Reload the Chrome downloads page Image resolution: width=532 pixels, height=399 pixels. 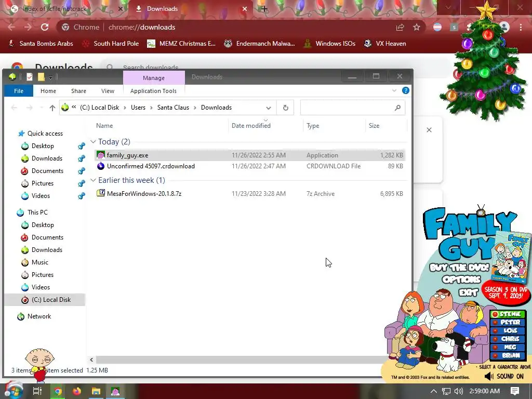click(45, 27)
